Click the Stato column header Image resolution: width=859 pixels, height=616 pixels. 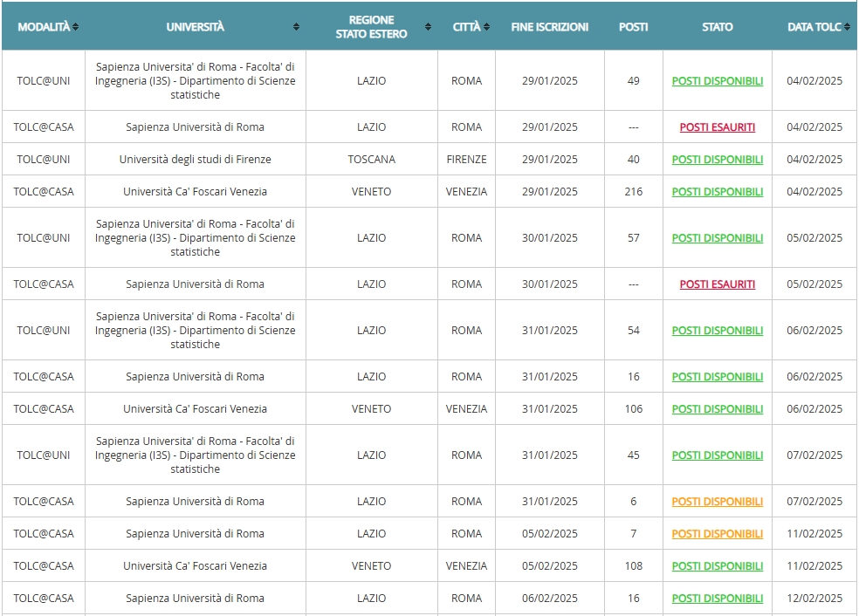(x=717, y=27)
